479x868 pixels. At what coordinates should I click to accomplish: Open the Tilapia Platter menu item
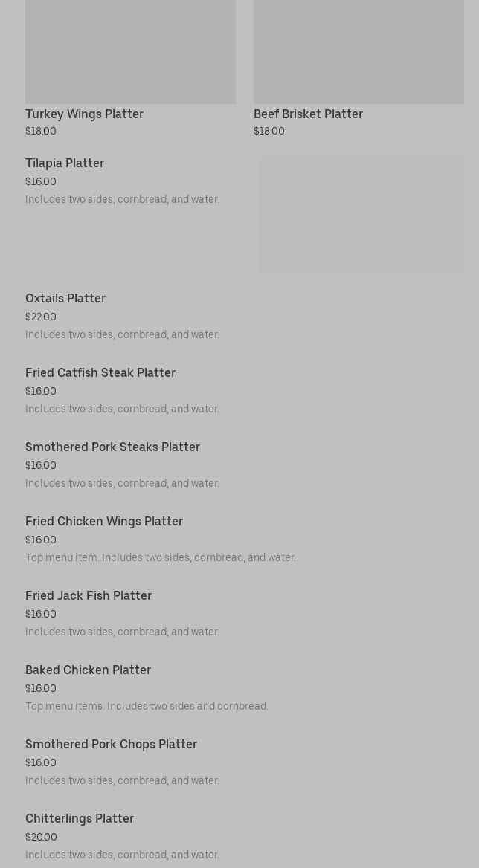tap(65, 163)
